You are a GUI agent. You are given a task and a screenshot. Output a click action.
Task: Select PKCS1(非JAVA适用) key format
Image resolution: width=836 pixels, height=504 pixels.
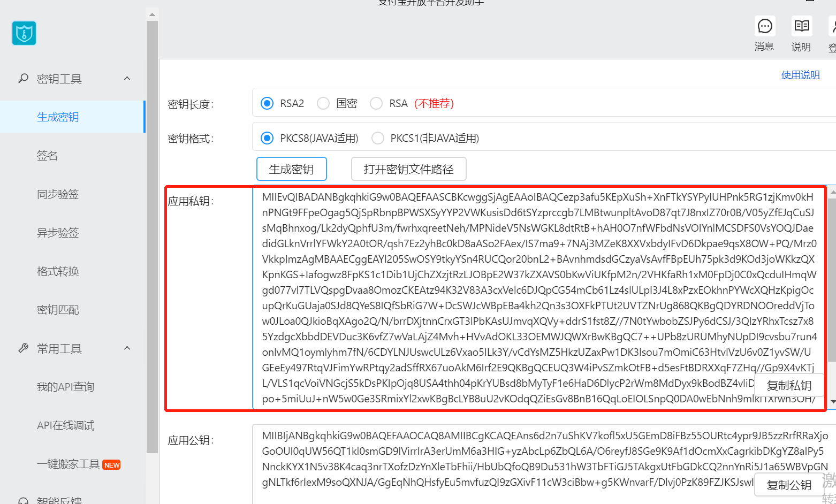[378, 138]
